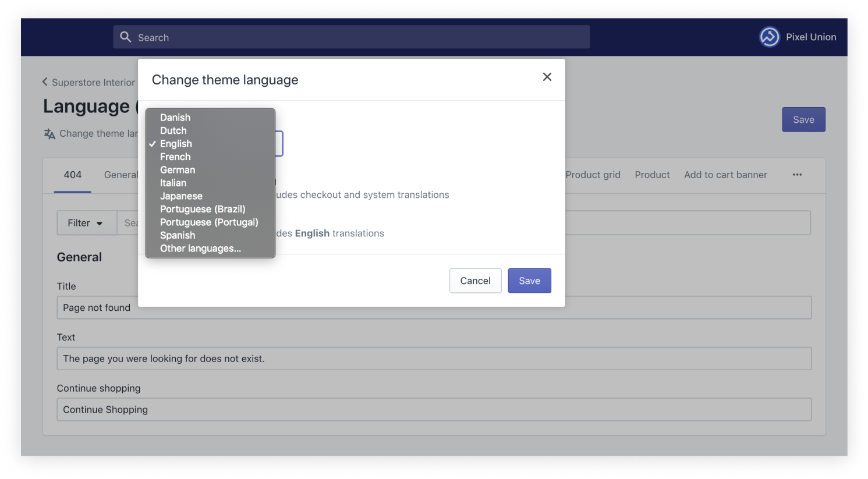868x479 pixels.
Task: Open the Add to cart banner tab
Action: coord(725,175)
